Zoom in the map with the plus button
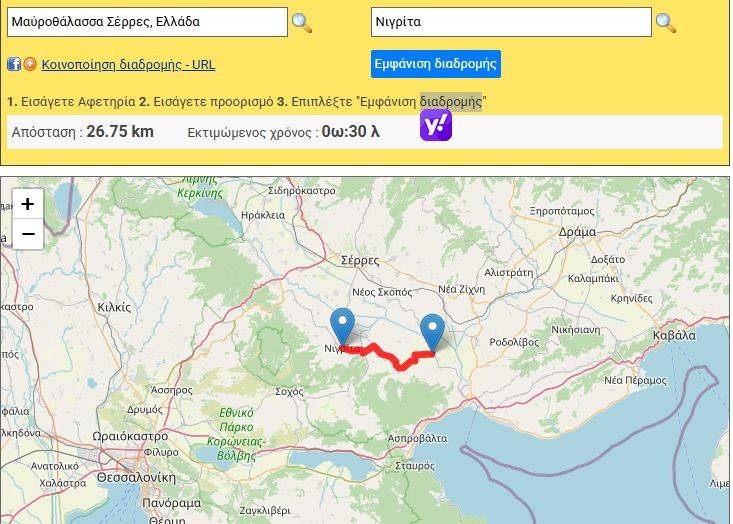This screenshot has width=733, height=524. tap(27, 204)
